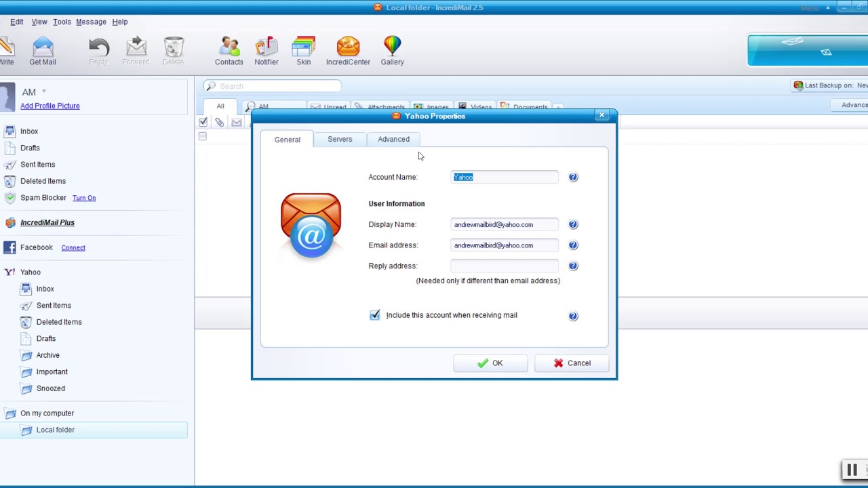The image size is (868, 488).
Task: Open Contacts from the toolbar
Action: (x=229, y=52)
